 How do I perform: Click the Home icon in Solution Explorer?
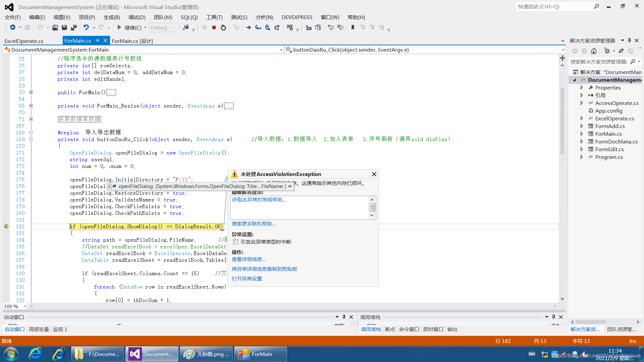[593, 51]
